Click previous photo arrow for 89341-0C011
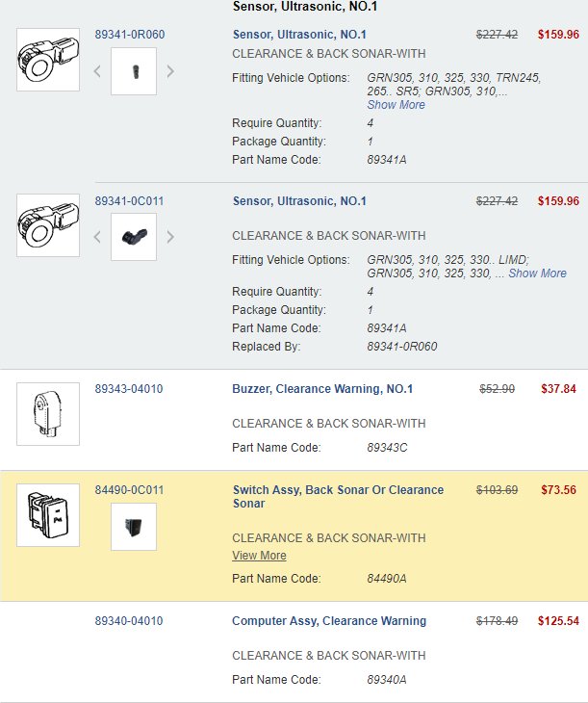588x703 pixels. point(97,237)
